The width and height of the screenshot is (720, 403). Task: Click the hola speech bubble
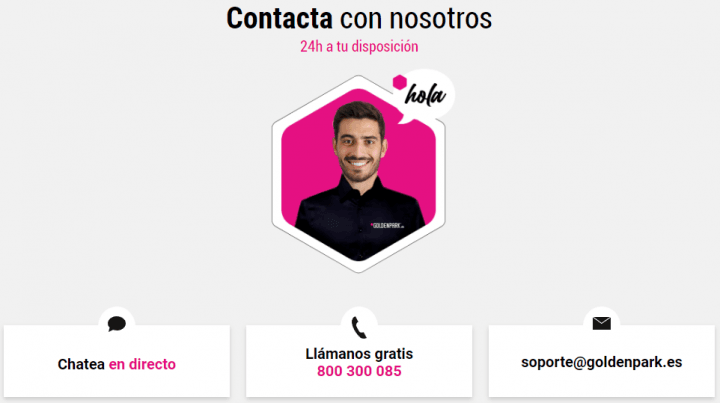point(424,96)
